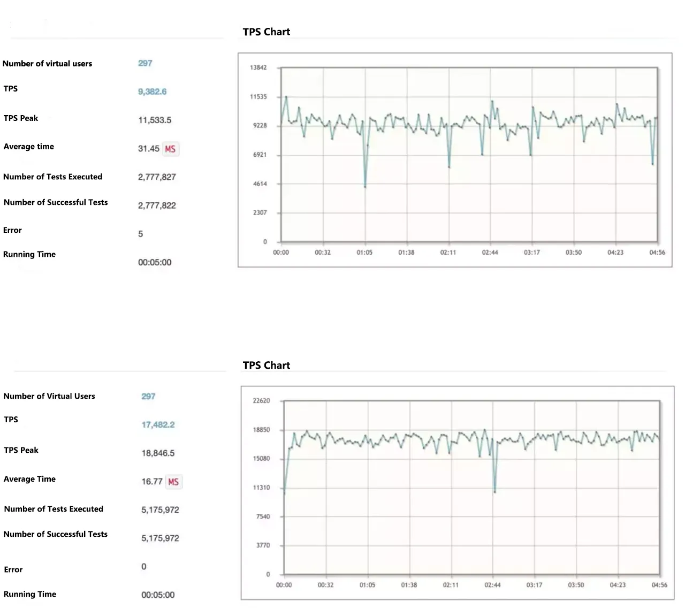The height and width of the screenshot is (616, 685).
Task: Click the deepest dip point in the 13842-scale chart
Action: [x=365, y=187]
